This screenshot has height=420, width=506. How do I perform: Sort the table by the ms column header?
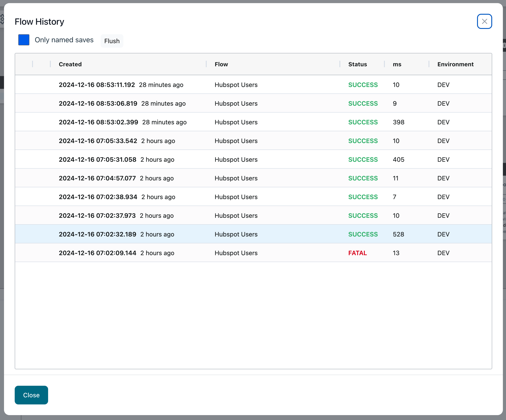pyautogui.click(x=397, y=64)
